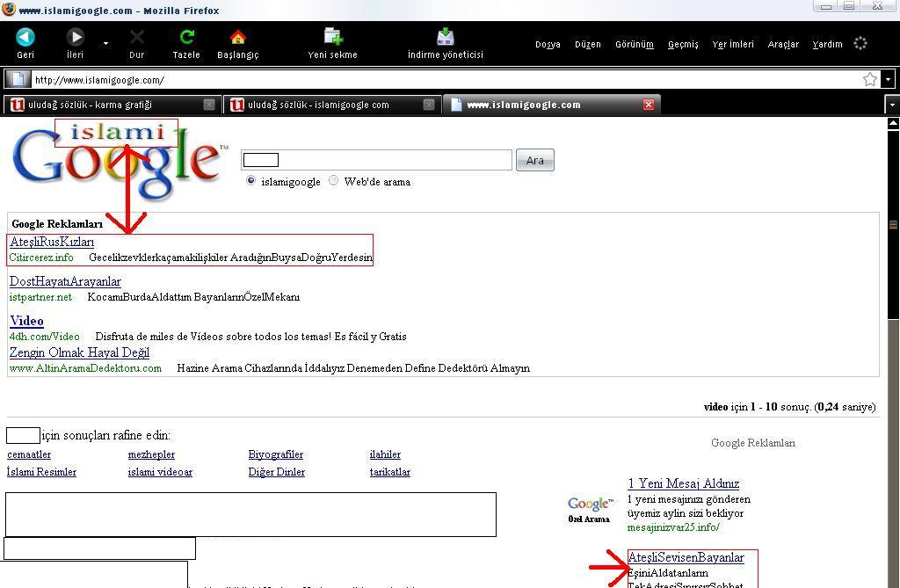Select the islamigoogle radio button
Screen dimensions: 900x588
251,181
